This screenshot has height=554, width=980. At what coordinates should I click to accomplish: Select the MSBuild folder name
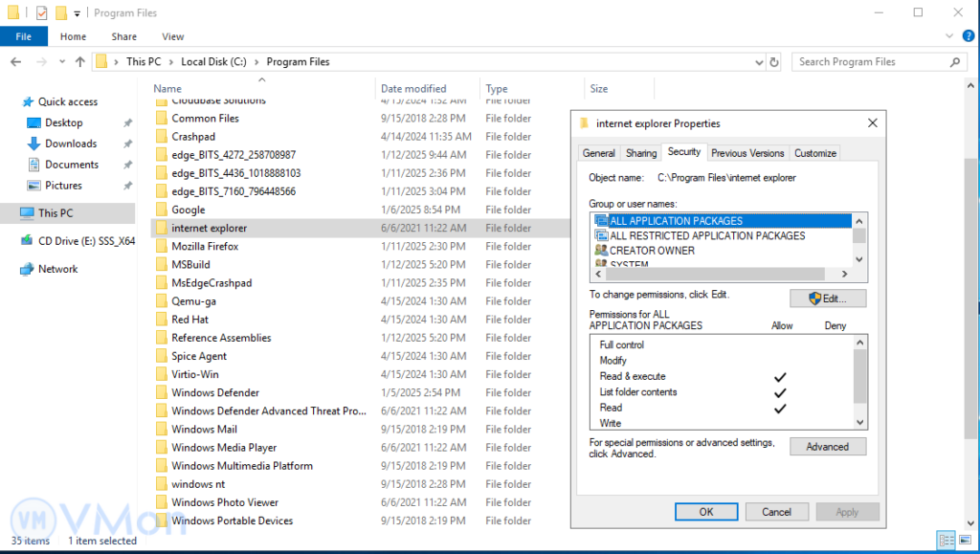point(190,264)
